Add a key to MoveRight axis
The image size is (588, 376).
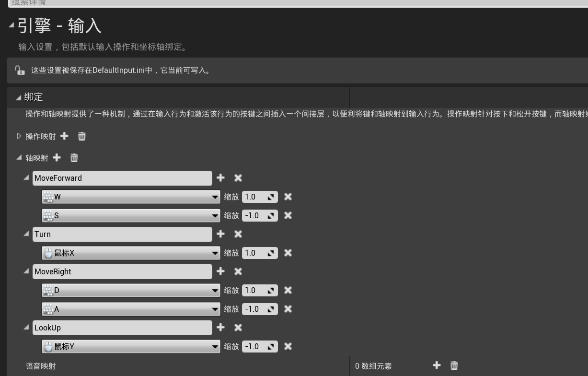click(220, 271)
